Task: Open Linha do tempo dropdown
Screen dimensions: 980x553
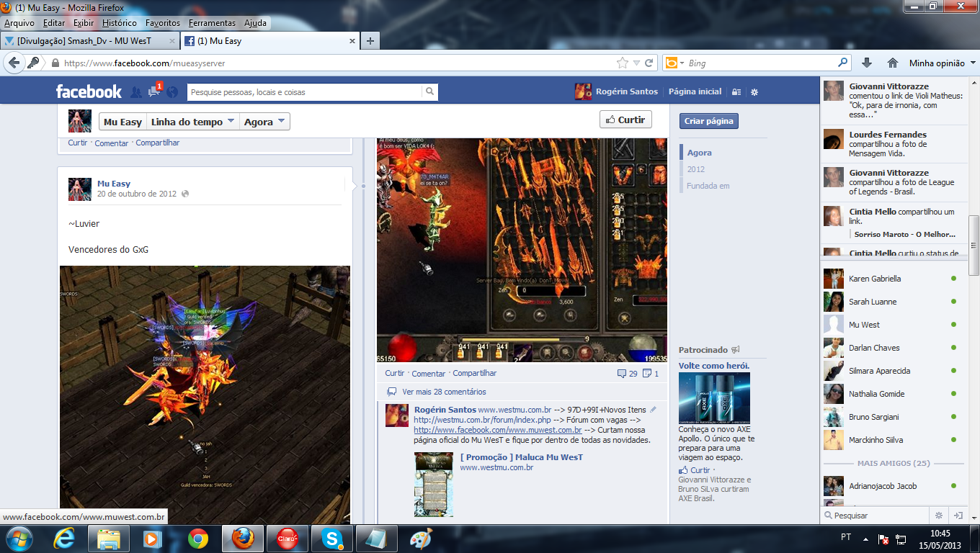Action: pos(192,122)
